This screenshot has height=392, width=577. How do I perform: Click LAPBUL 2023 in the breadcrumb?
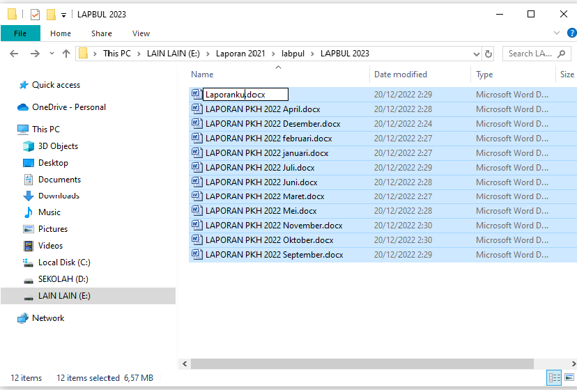tap(345, 54)
